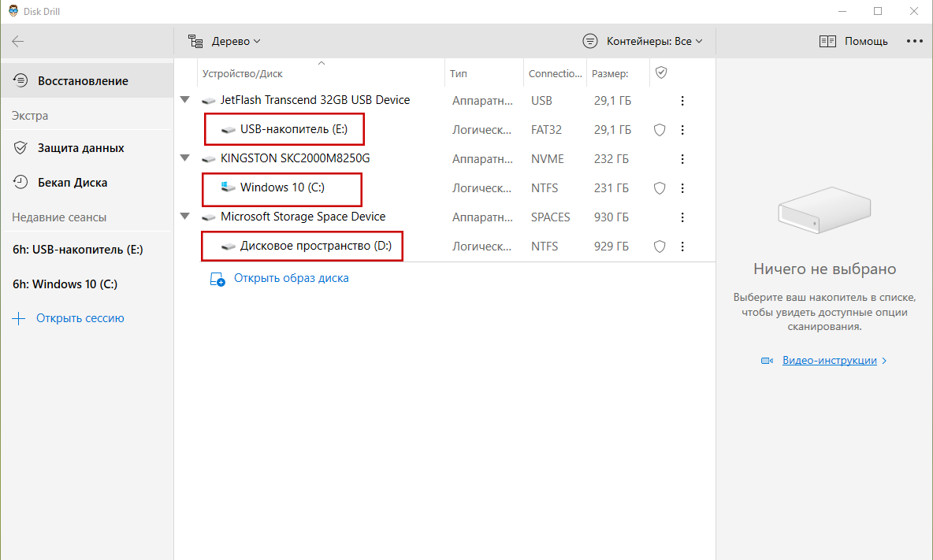
Task: Open recent session 6h: Windows 10 (C:)
Action: 65,284
